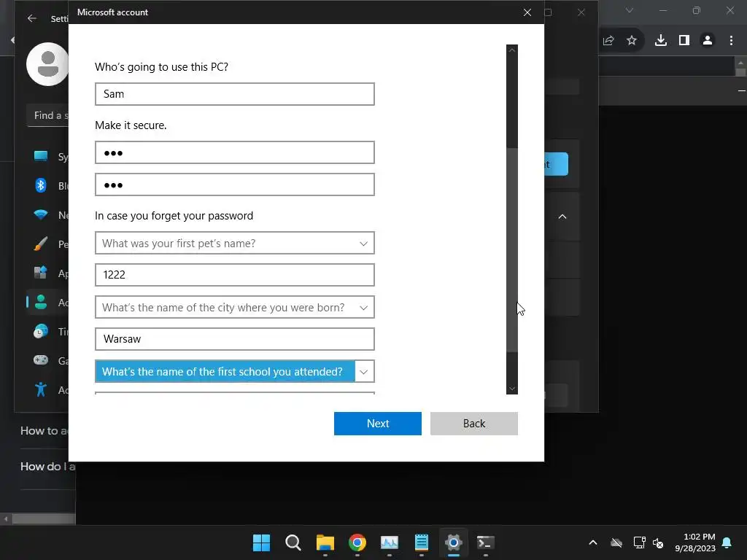Click the Back button in dialog

click(474, 424)
